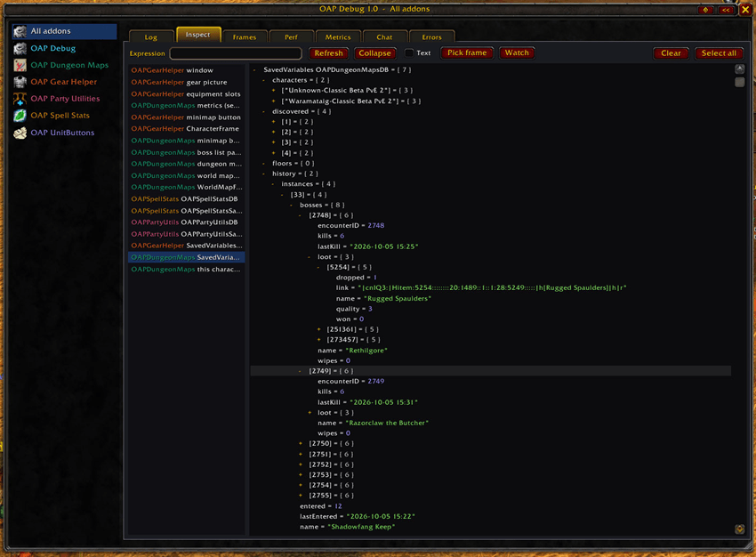Collapse the discovered node
The image size is (756, 557).
264,111
